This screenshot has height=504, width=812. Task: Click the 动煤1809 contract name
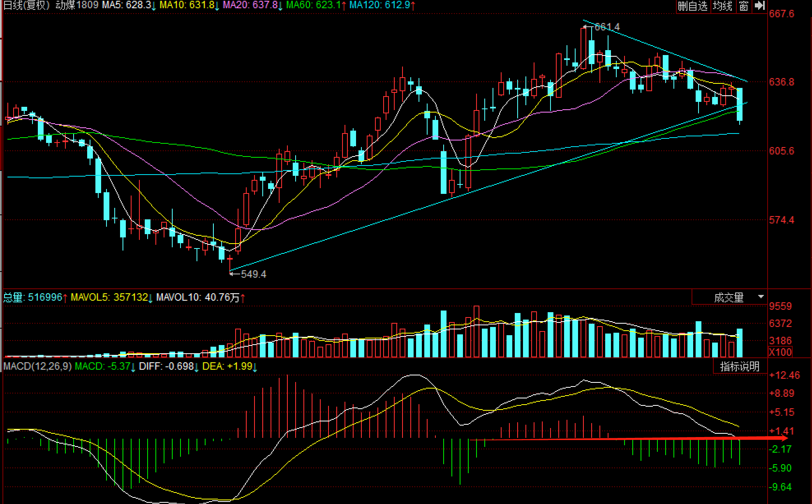pos(77,5)
